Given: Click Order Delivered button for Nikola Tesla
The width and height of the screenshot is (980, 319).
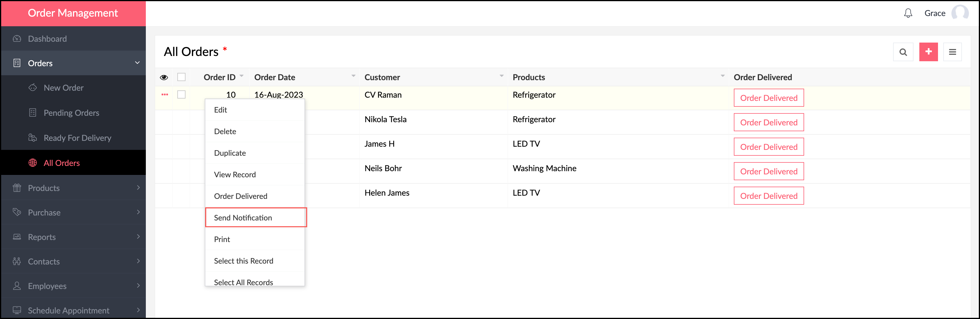Looking at the screenshot, I should (769, 122).
